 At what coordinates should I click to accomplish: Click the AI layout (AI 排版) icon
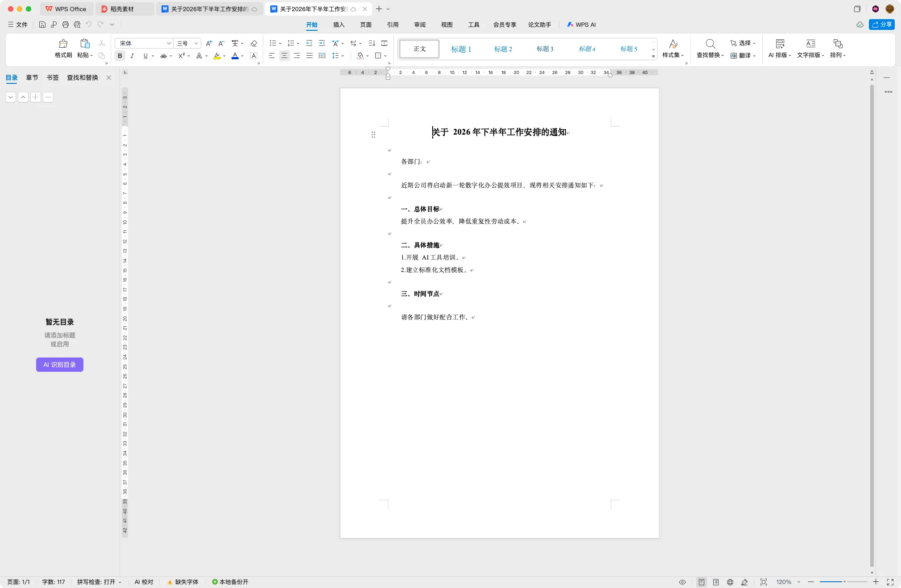[780, 43]
